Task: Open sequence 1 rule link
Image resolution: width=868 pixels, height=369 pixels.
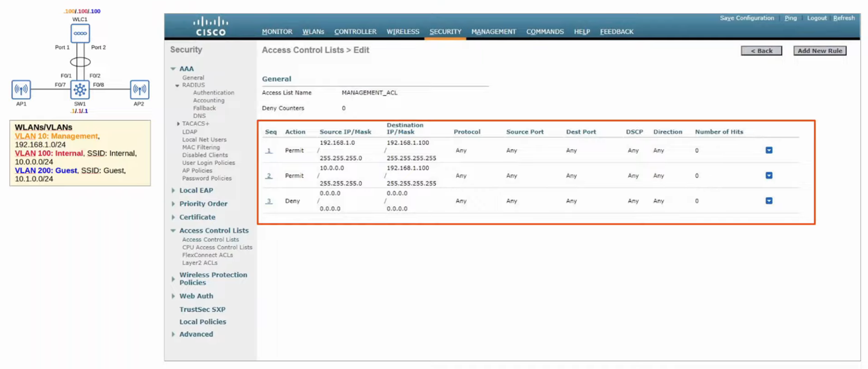Action: [269, 150]
